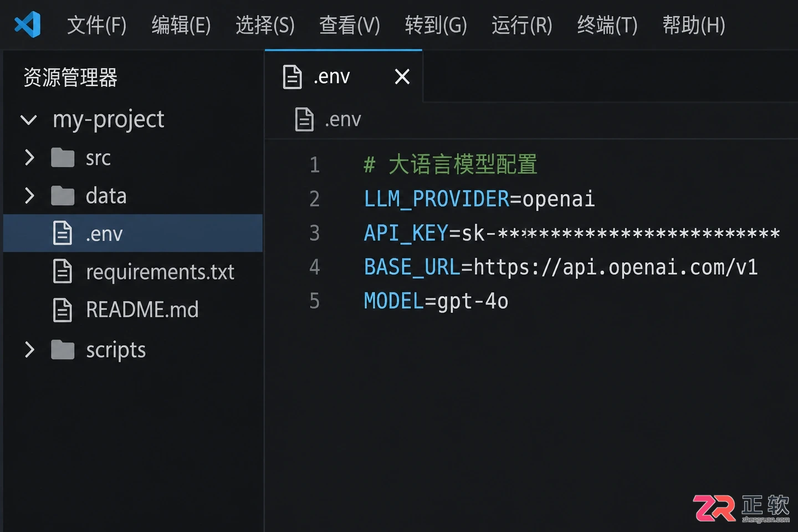Click the MODEL variable name

pos(394,301)
